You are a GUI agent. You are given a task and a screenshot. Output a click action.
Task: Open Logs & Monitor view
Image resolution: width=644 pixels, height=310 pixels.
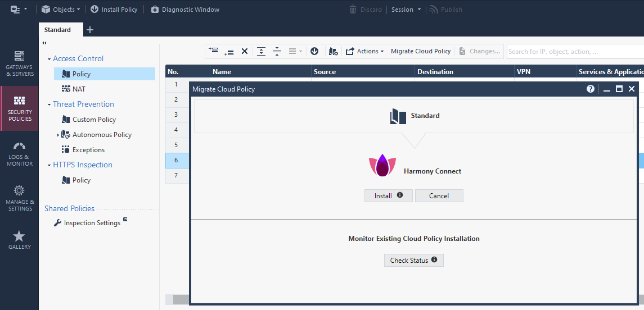pyautogui.click(x=19, y=154)
